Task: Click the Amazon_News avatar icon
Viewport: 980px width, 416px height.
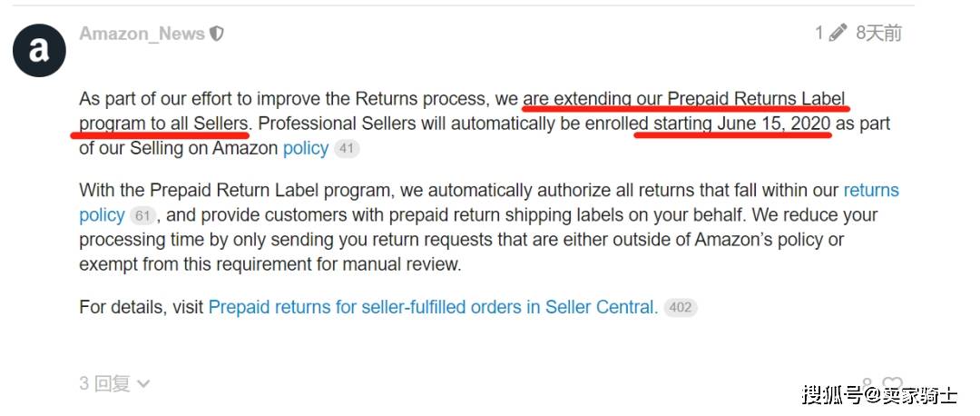Action: point(39,51)
